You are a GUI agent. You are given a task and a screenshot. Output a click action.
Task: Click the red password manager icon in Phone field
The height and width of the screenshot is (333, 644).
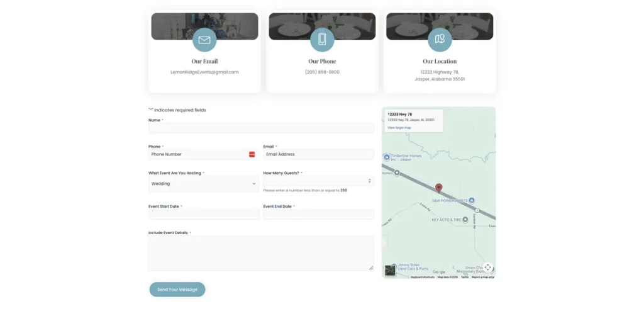point(252,154)
